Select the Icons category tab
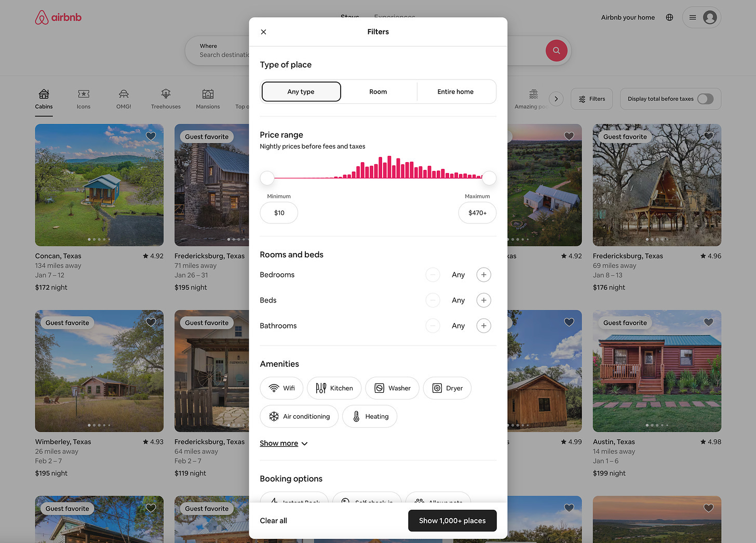This screenshot has height=543, width=756. pyautogui.click(x=84, y=99)
